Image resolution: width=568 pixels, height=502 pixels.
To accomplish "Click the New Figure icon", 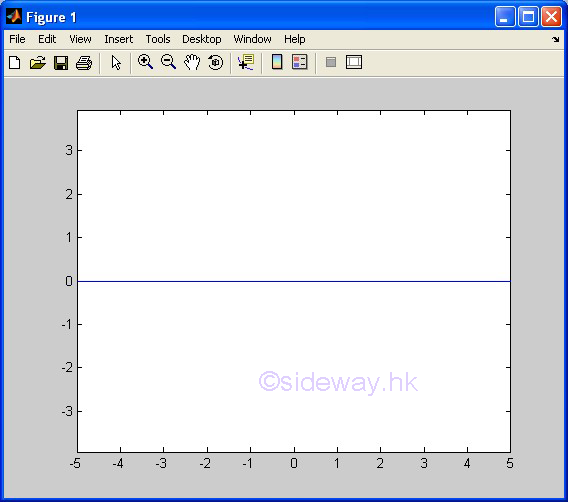I will click(14, 63).
